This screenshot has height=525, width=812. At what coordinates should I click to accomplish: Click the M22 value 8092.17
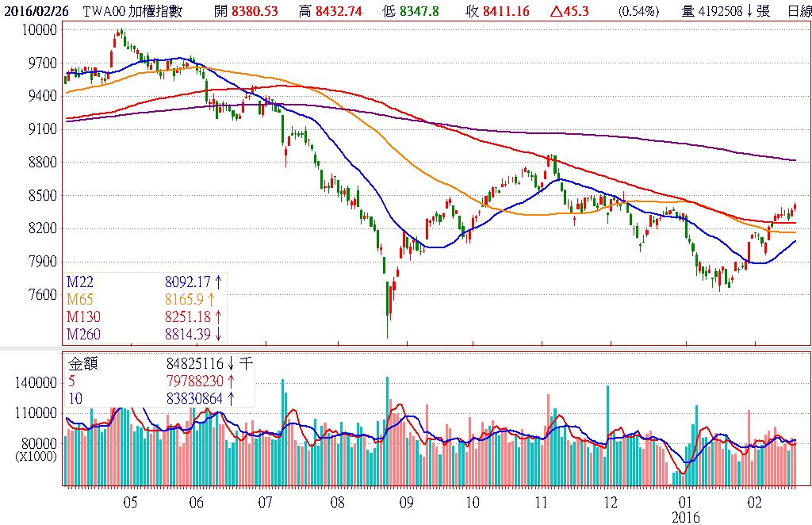point(188,282)
